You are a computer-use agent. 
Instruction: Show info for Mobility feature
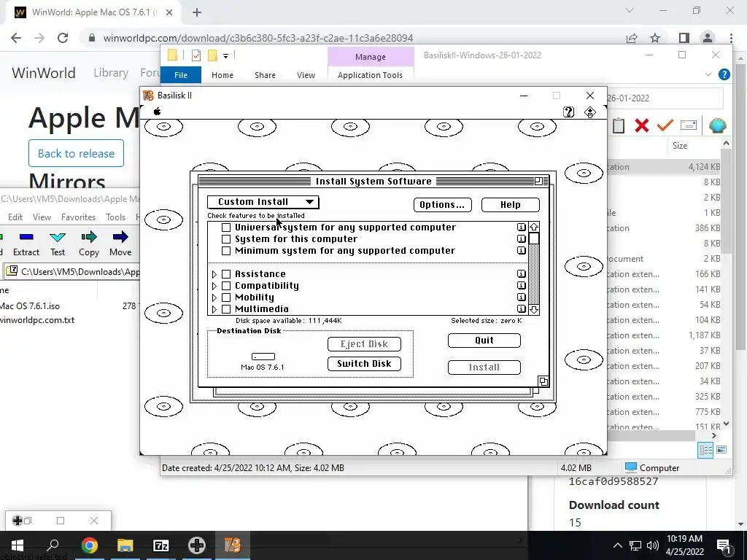click(521, 297)
